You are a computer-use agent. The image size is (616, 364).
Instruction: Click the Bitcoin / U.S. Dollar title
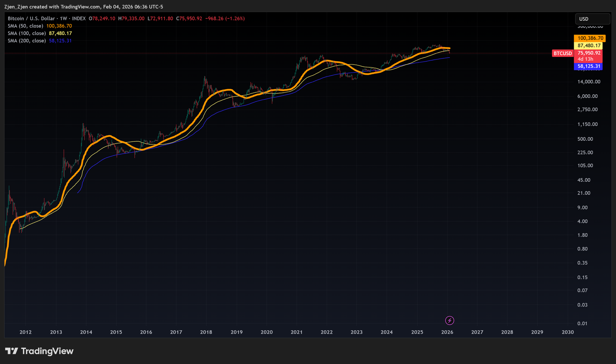pos(31,18)
